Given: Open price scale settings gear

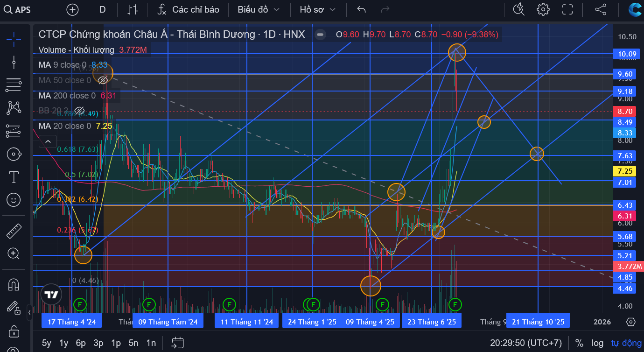Looking at the screenshot, I should pyautogui.click(x=631, y=322).
